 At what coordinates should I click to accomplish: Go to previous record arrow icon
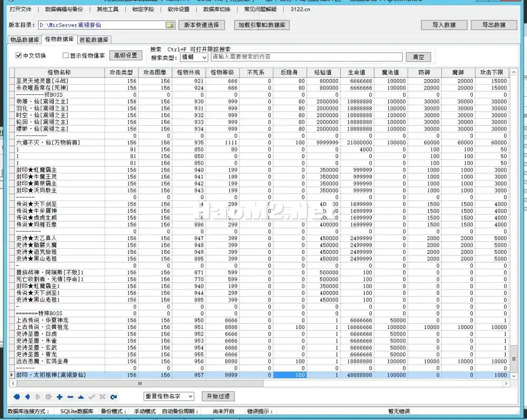(28, 397)
